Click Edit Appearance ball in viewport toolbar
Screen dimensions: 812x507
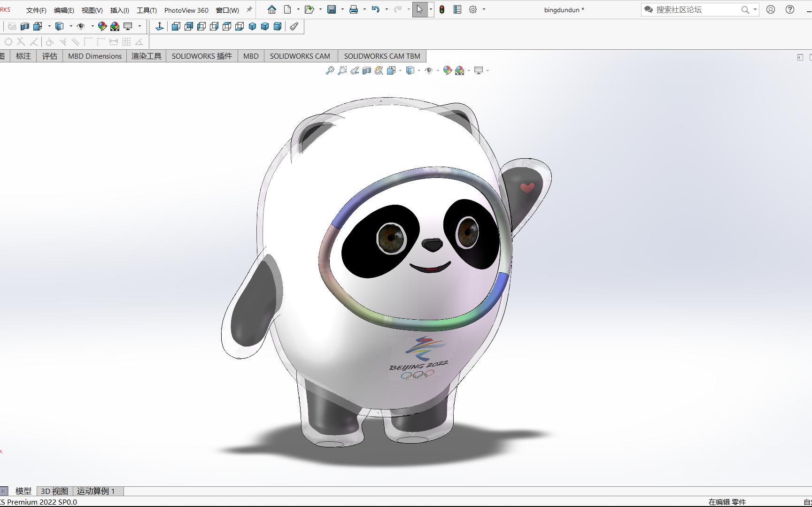click(x=447, y=70)
